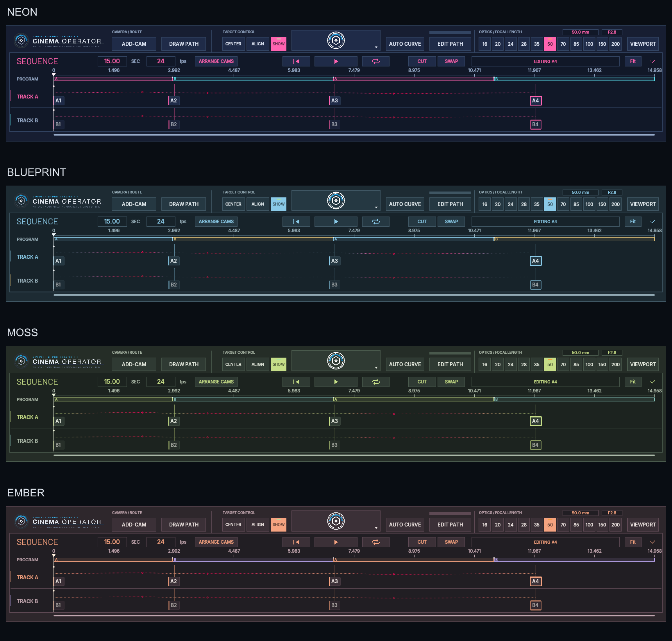Toggle the loop icon in the Ember panel

[x=376, y=542]
